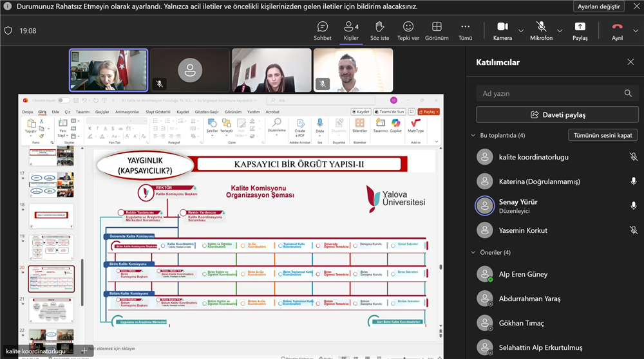Click the Kişiler people icon
Viewport: 644px width, 359px height.
pos(351,30)
